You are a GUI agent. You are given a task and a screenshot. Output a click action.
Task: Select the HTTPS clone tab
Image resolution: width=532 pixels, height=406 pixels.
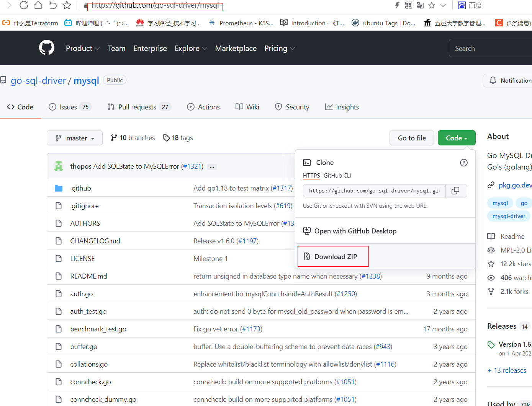311,176
